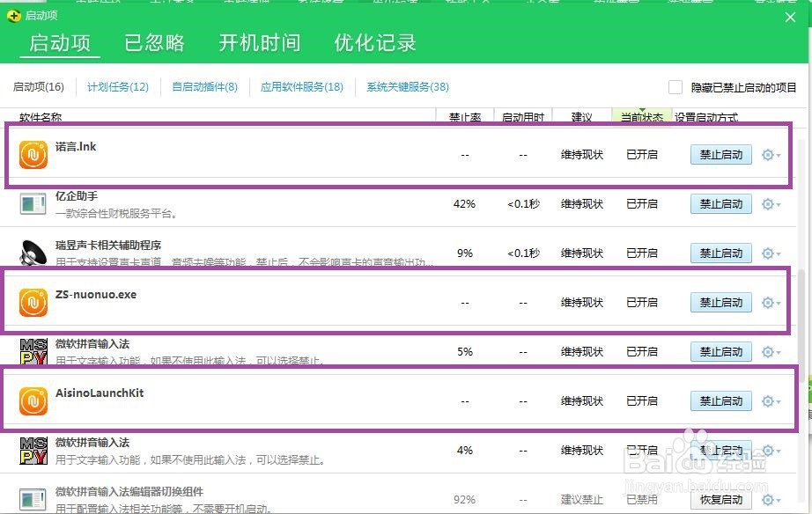Disable startup for ZS-nuonuo.exe
The height and width of the screenshot is (514, 812).
click(721, 302)
